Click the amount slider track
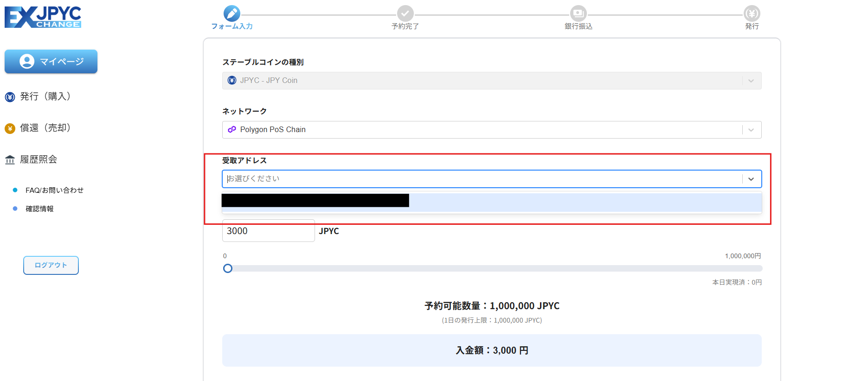868x381 pixels. coord(493,268)
